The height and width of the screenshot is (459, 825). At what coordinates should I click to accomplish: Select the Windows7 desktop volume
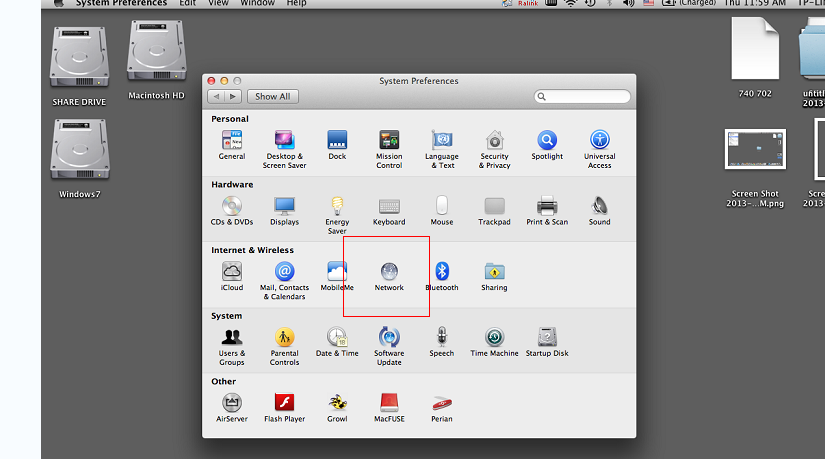click(x=79, y=158)
